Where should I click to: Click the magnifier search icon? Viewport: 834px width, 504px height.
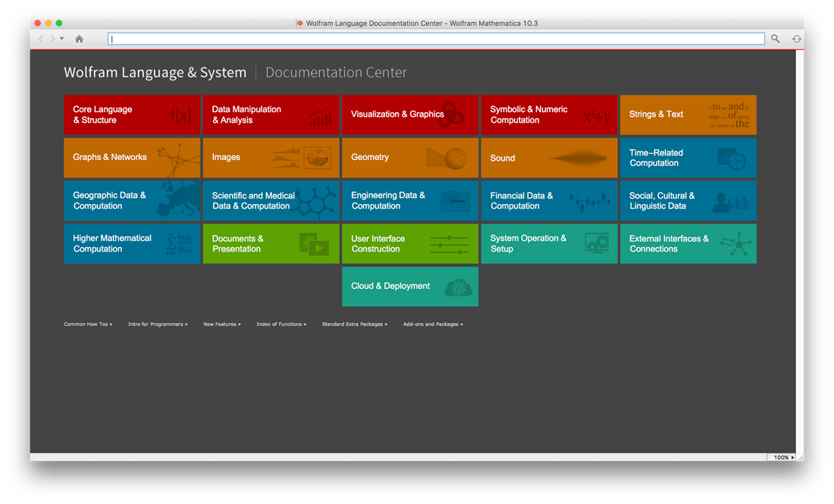(x=776, y=39)
